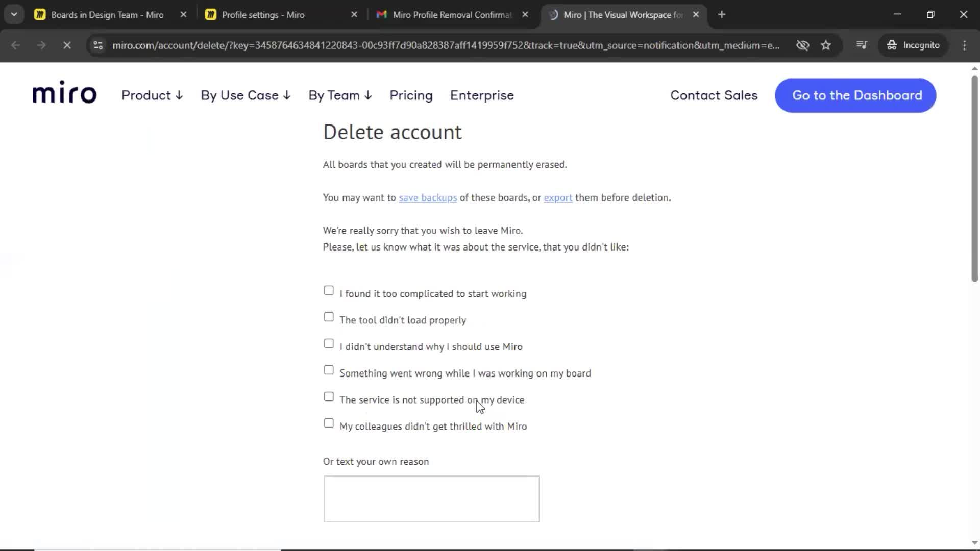View site information icon in address bar
980x551 pixels.
click(x=98, y=45)
